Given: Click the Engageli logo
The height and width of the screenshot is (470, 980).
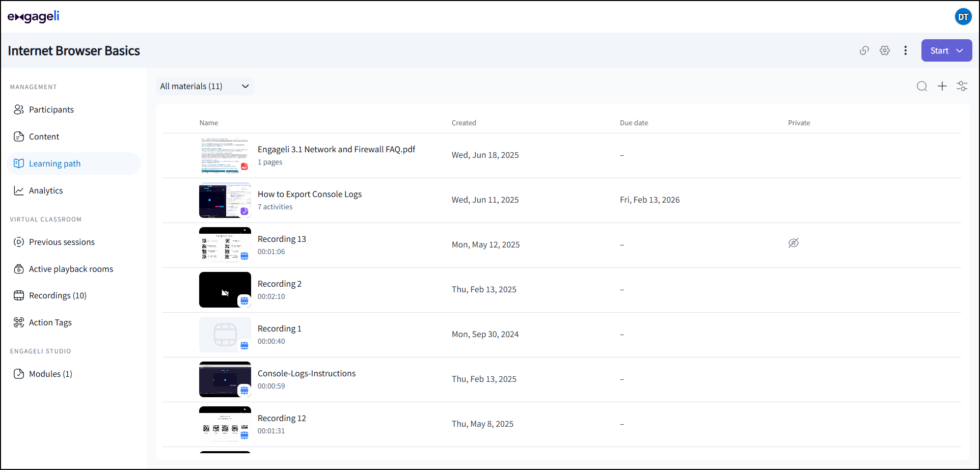Looking at the screenshot, I should pos(33,16).
